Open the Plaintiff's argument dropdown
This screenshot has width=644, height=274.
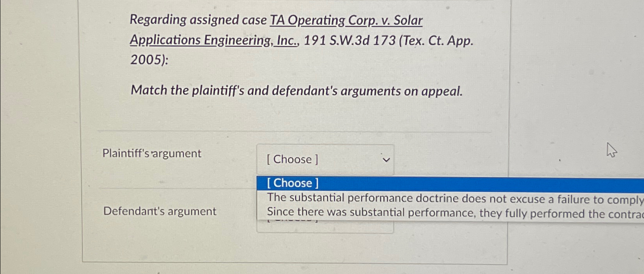click(325, 159)
